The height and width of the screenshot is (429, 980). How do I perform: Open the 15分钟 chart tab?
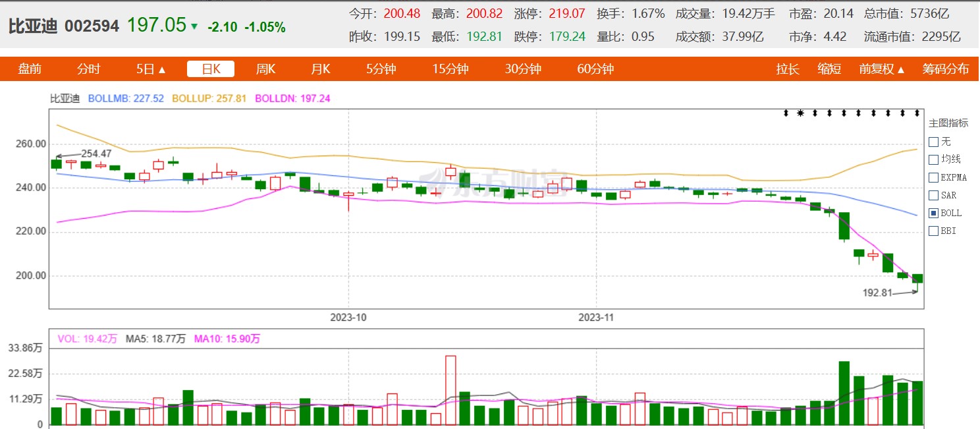tap(450, 69)
